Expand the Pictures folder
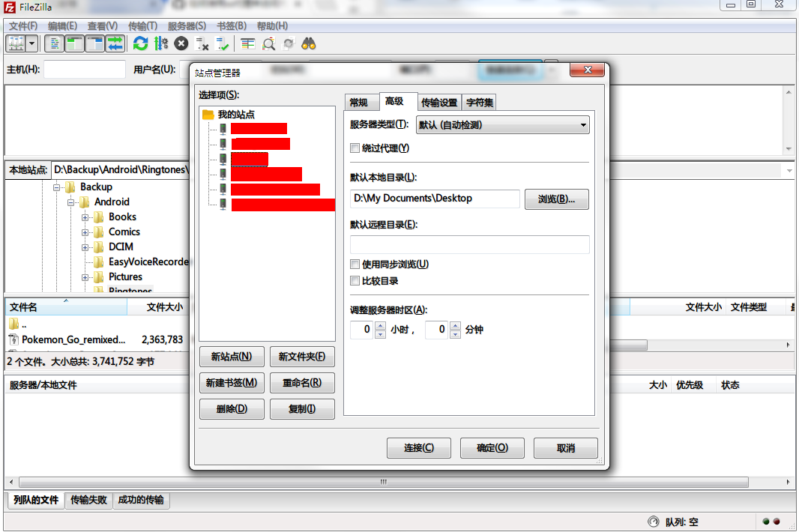The height and width of the screenshot is (532, 799). tap(85, 278)
